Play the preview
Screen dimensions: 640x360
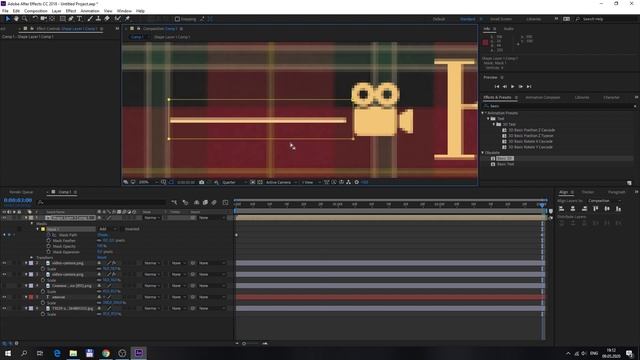[513, 87]
